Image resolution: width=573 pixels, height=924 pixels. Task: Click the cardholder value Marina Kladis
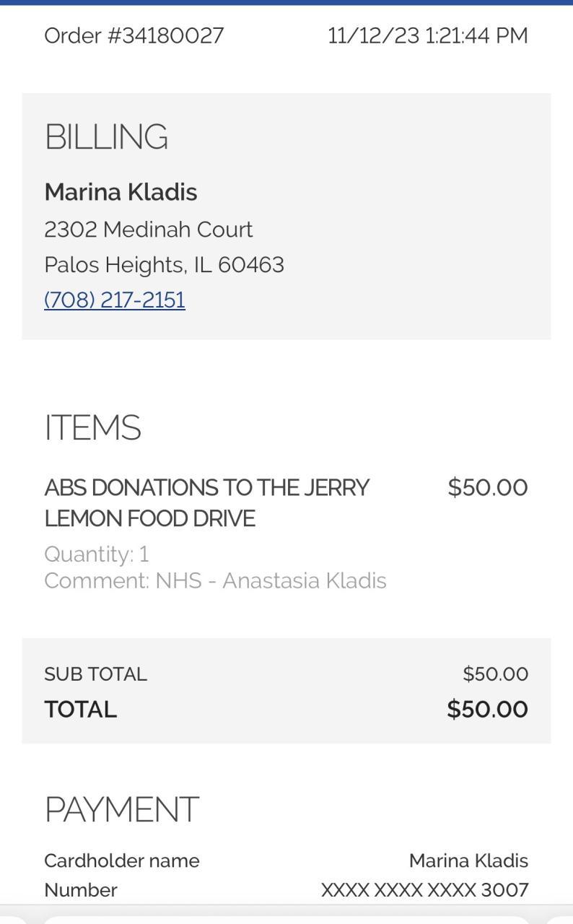468,860
